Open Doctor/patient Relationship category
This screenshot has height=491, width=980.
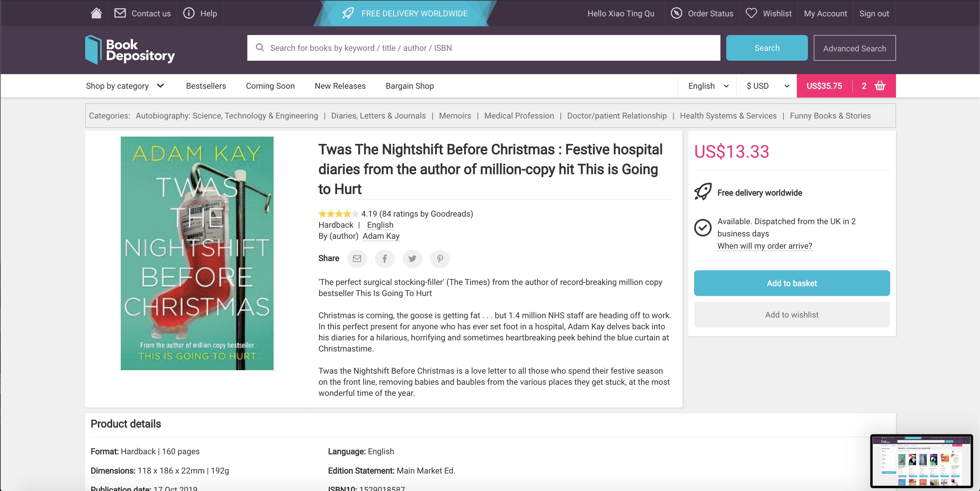[617, 116]
